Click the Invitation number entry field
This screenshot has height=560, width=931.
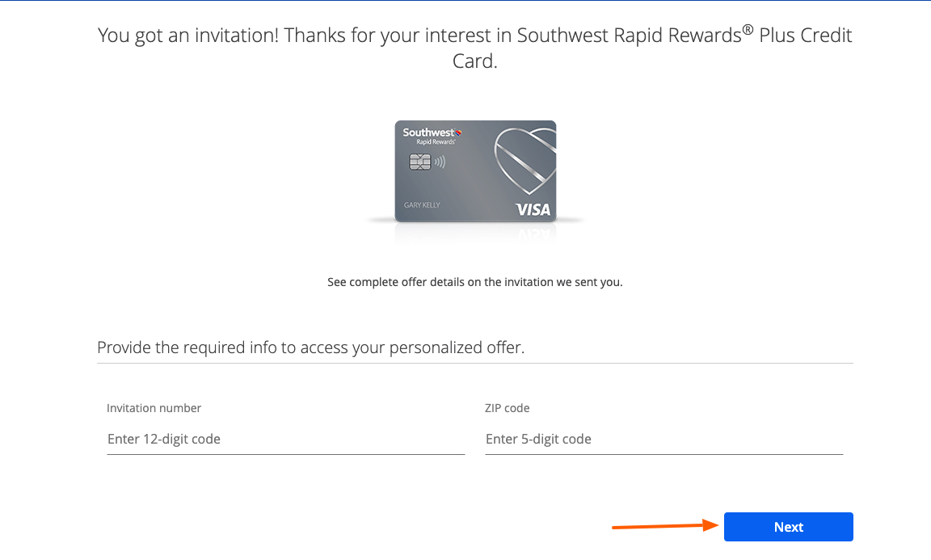(x=285, y=439)
